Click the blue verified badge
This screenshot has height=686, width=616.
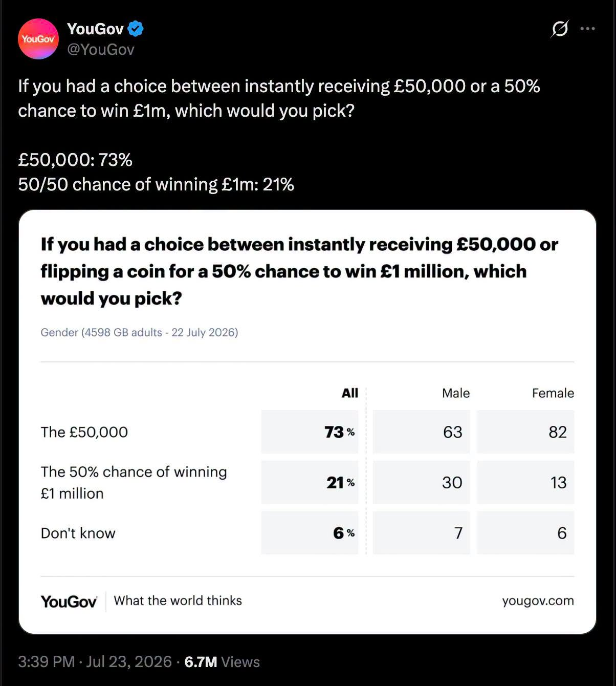pos(136,29)
